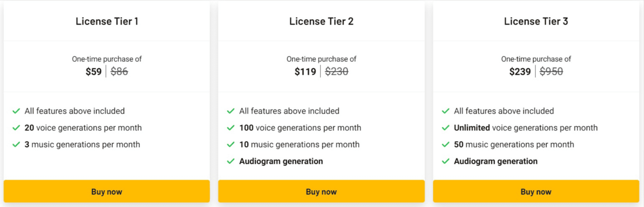Select the License Tier 1 heading

click(x=107, y=21)
